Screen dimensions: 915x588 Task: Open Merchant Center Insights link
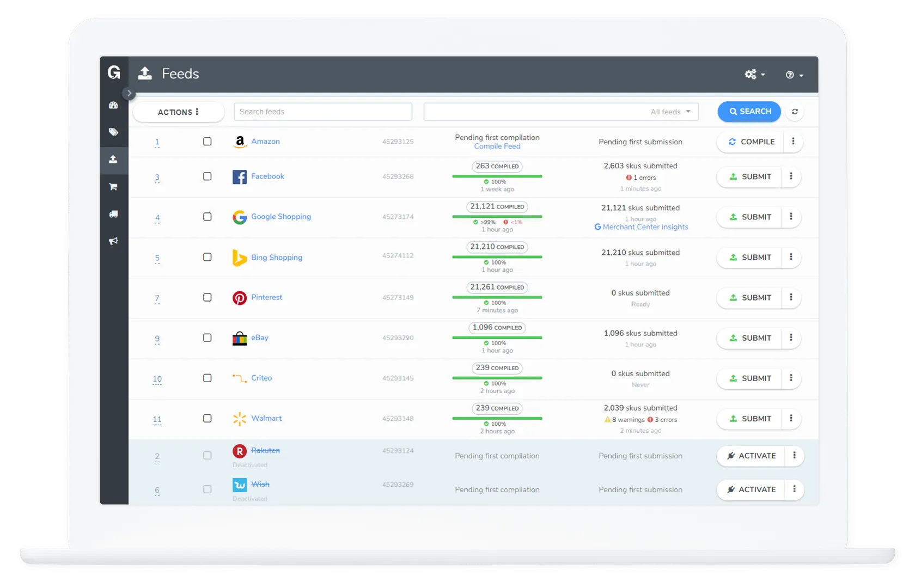coord(641,227)
